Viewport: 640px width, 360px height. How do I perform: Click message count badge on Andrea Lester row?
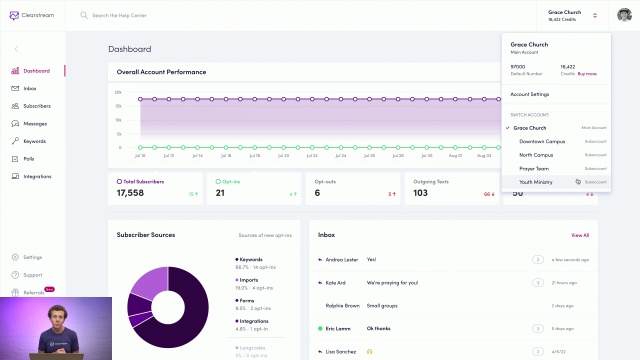click(538, 260)
